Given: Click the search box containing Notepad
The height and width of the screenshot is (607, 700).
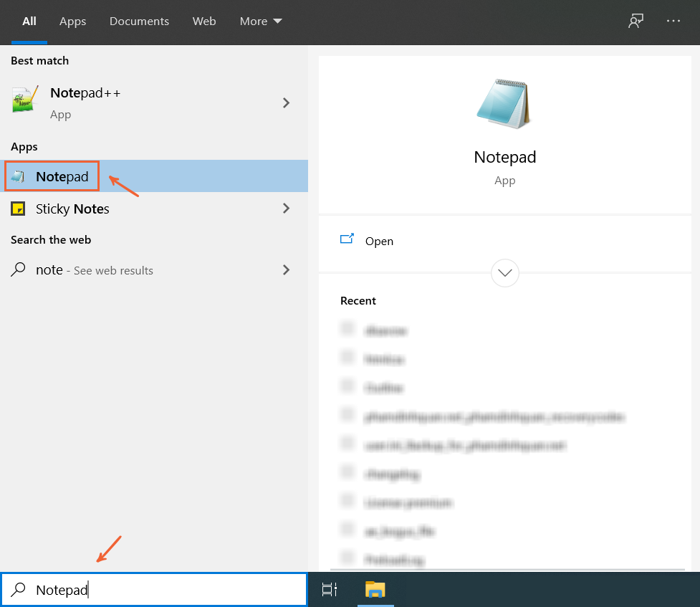Looking at the screenshot, I should tap(155, 590).
